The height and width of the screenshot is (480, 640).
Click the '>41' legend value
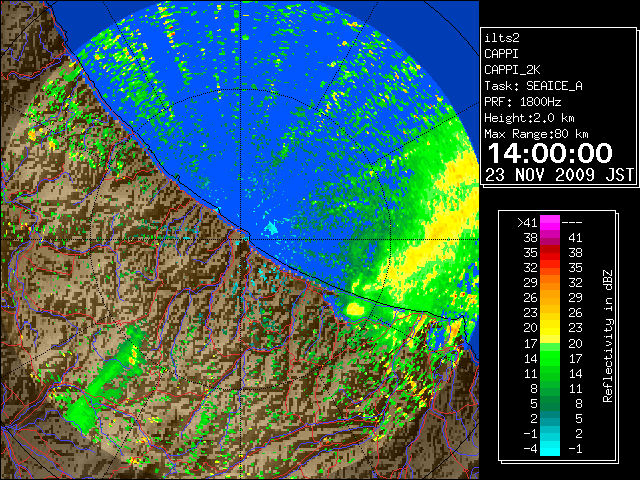pyautogui.click(x=527, y=223)
